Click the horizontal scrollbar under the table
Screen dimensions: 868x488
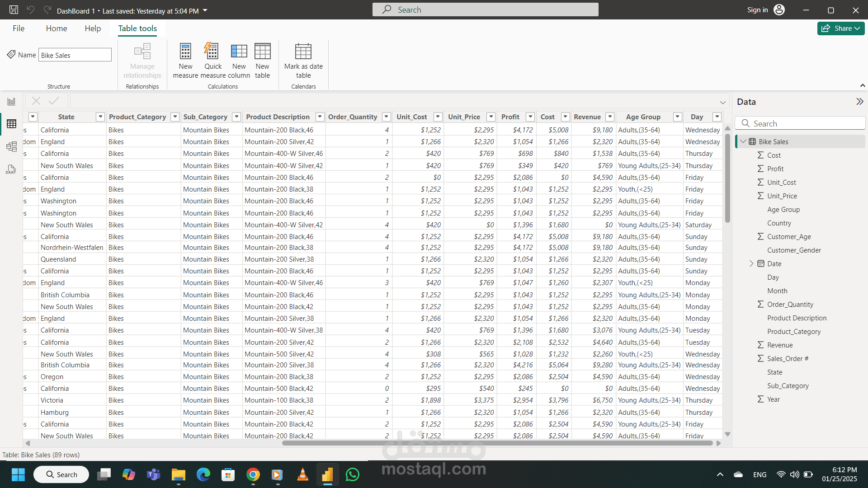(x=497, y=443)
